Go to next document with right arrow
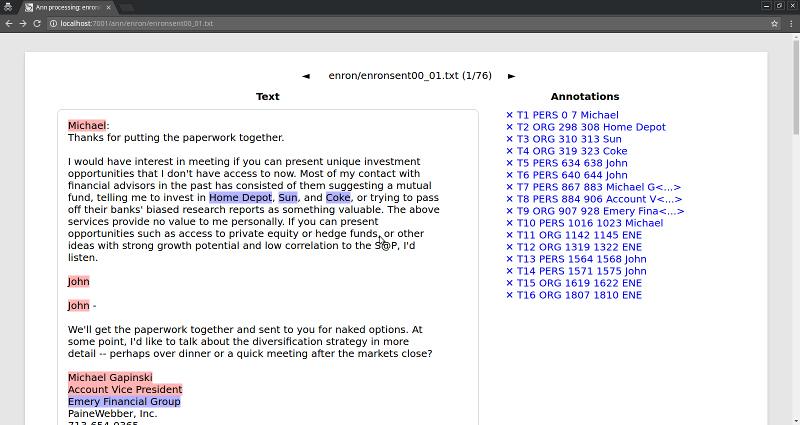Screen dimensions: 800x425 pyautogui.click(x=511, y=76)
